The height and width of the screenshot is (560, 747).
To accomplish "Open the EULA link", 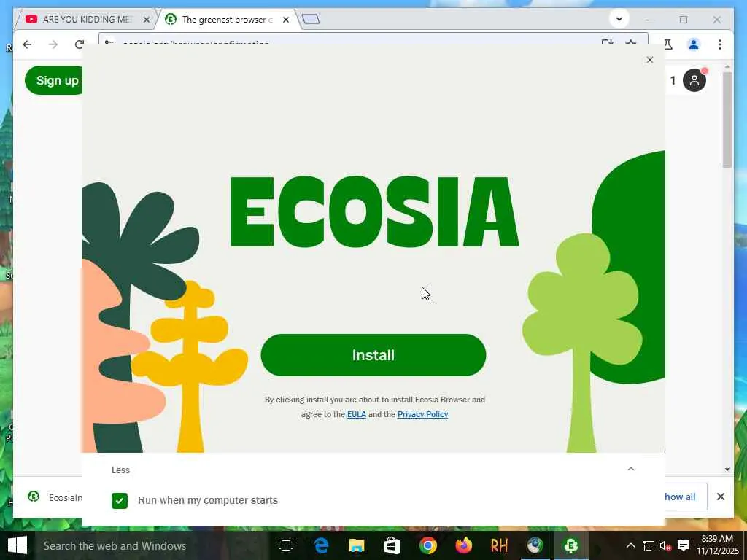I will click(x=356, y=414).
